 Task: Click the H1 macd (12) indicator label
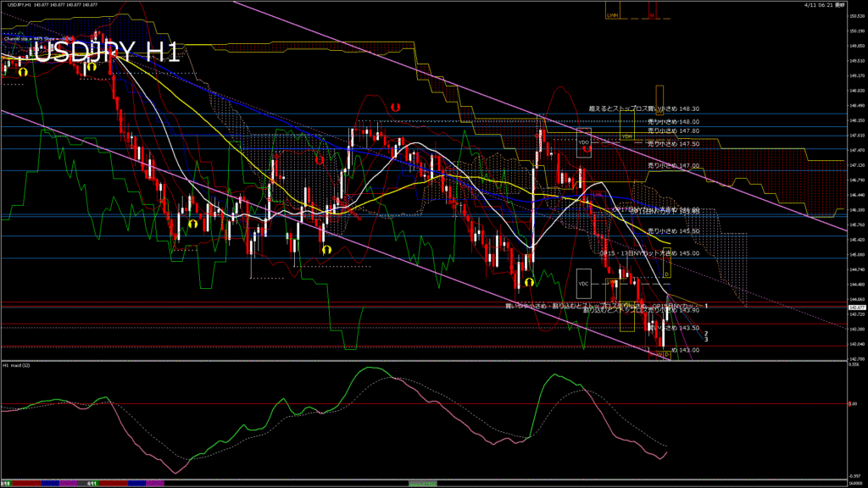(17, 365)
